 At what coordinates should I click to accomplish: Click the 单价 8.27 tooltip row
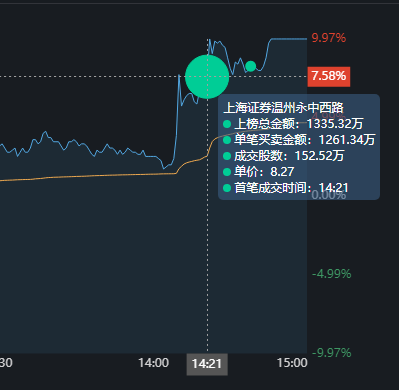tap(258, 172)
